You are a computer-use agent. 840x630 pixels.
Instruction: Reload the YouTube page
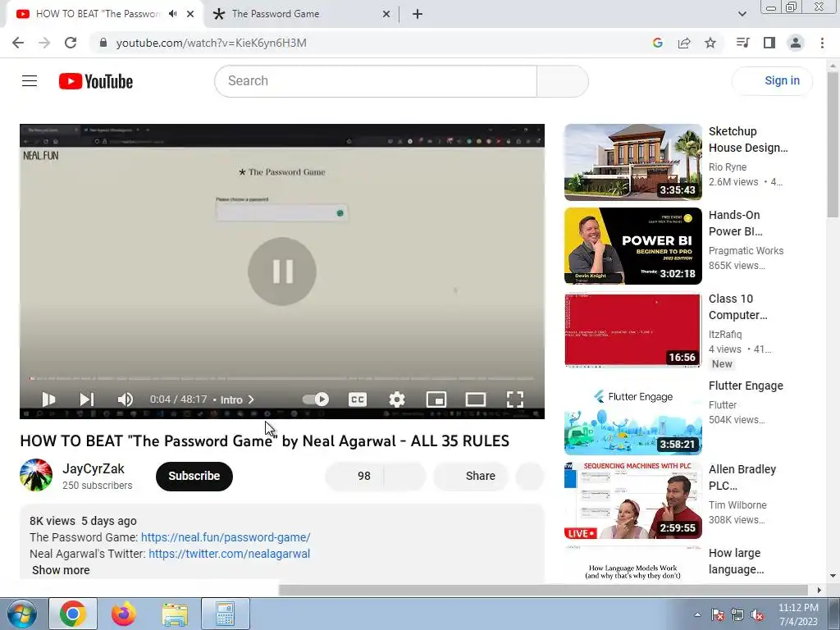coord(71,43)
